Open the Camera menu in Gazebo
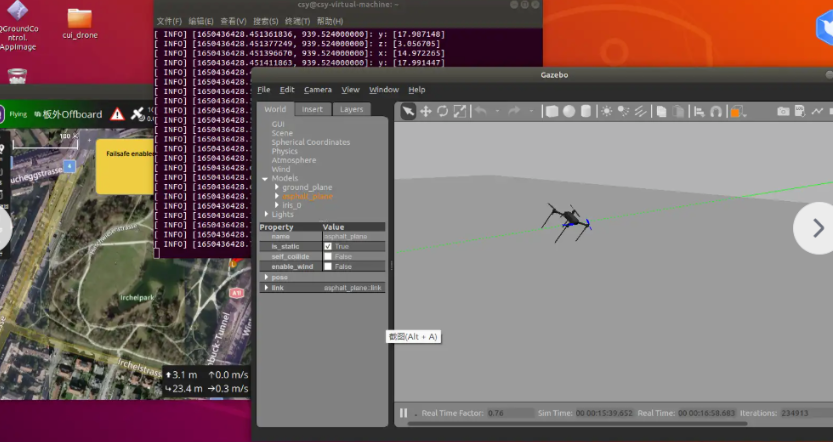The image size is (835, 442). [x=317, y=90]
